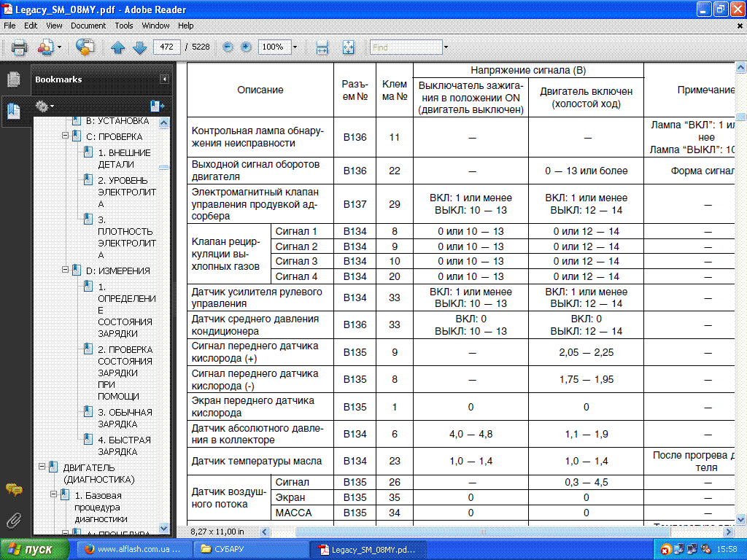This screenshot has width=747, height=560.
Task: Click the Print icon in toolbar
Action: (x=19, y=47)
